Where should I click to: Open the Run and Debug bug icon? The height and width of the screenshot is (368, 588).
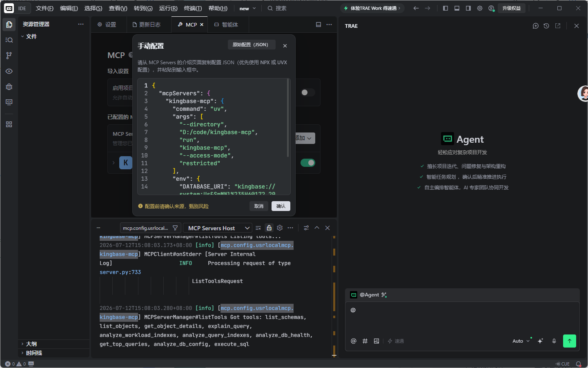coord(9,87)
